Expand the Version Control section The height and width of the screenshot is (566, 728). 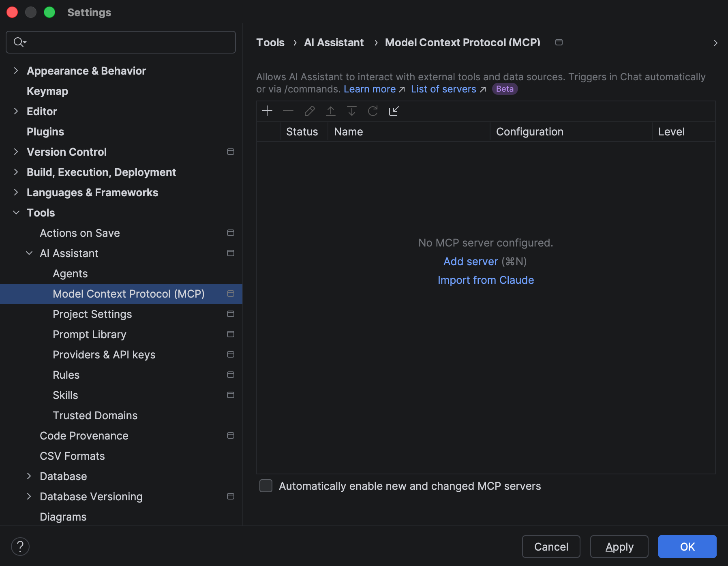(16, 152)
